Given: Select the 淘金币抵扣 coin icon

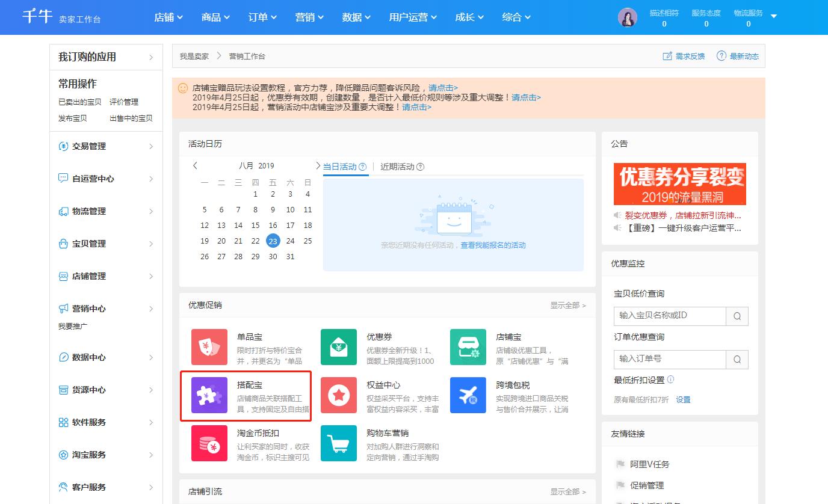Looking at the screenshot, I should [x=209, y=444].
